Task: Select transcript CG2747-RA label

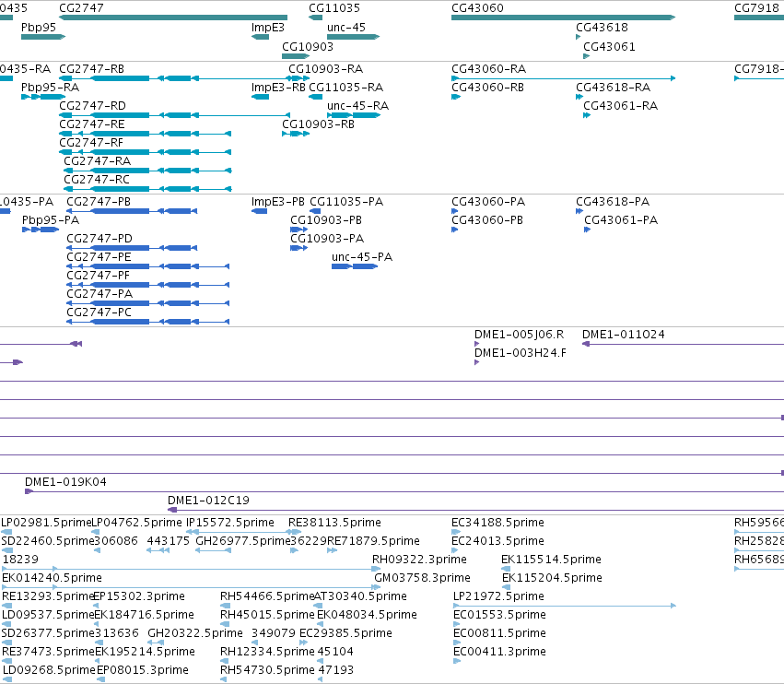Action: click(97, 161)
